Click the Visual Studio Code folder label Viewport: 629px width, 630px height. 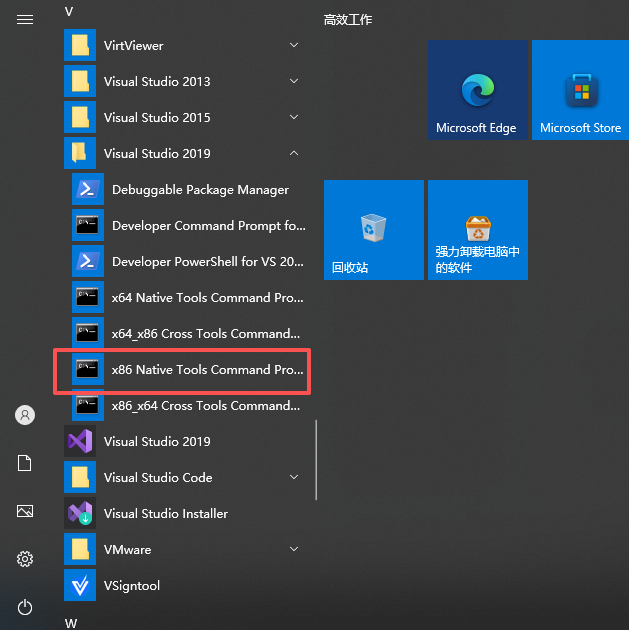158,478
